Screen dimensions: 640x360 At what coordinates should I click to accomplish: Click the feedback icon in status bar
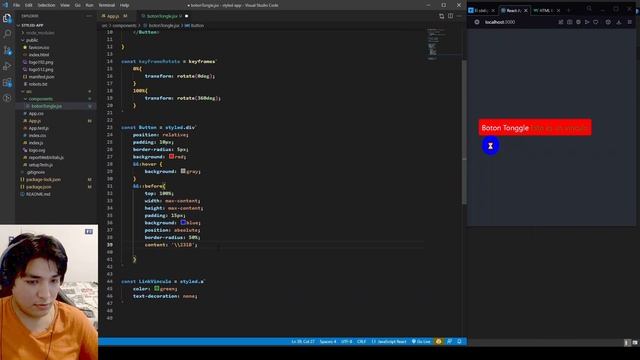(449, 341)
